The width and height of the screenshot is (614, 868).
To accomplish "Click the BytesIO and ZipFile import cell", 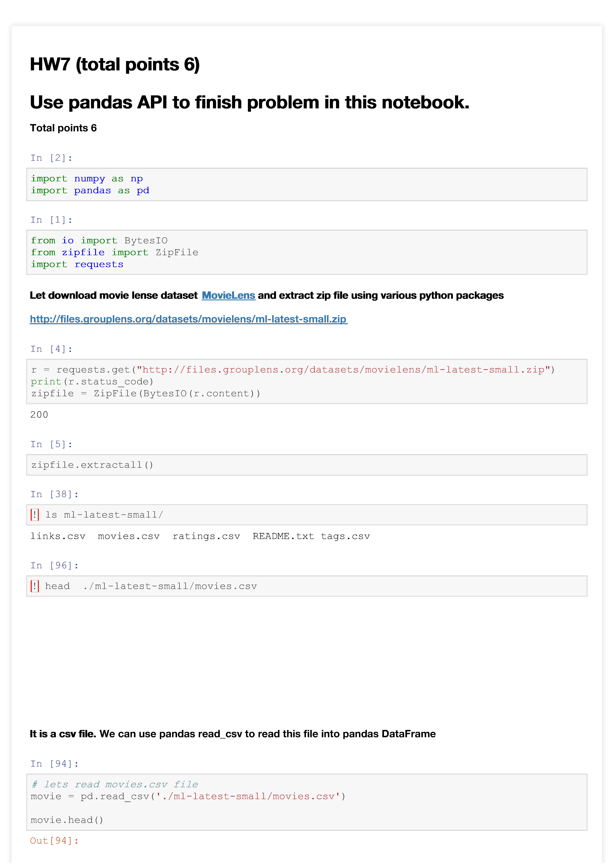I will [306, 252].
